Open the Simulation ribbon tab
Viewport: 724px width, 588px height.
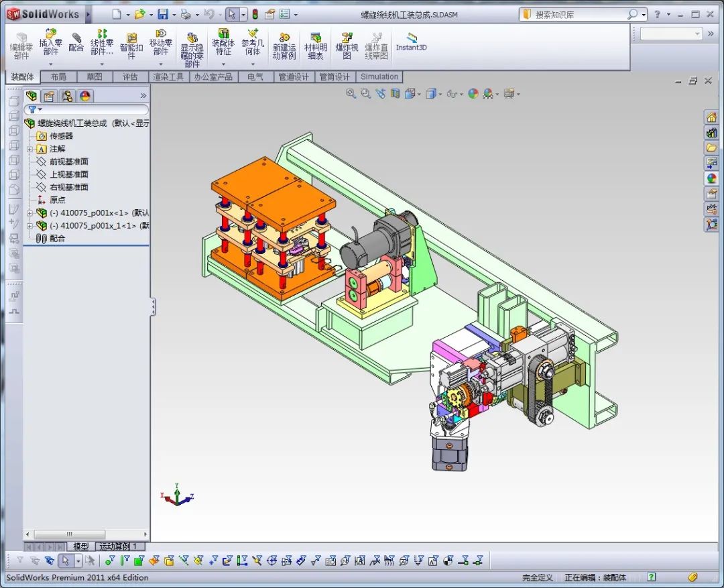click(x=379, y=77)
